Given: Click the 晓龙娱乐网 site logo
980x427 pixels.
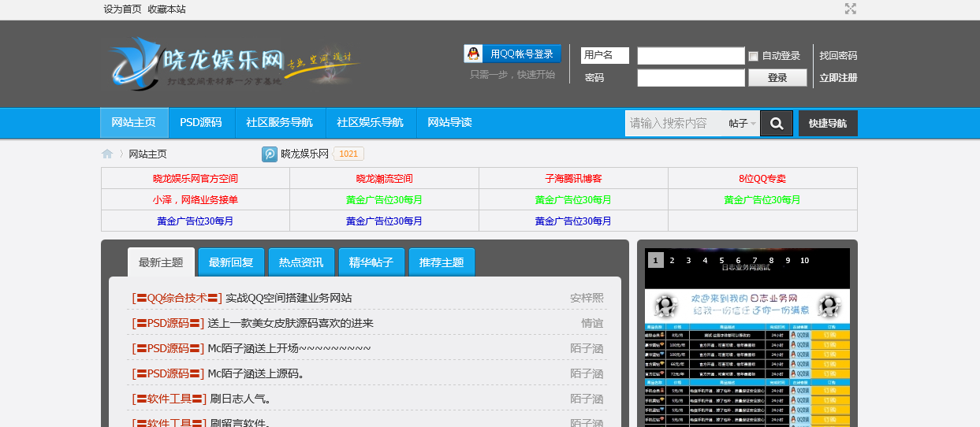Looking at the screenshot, I should (x=233, y=62).
